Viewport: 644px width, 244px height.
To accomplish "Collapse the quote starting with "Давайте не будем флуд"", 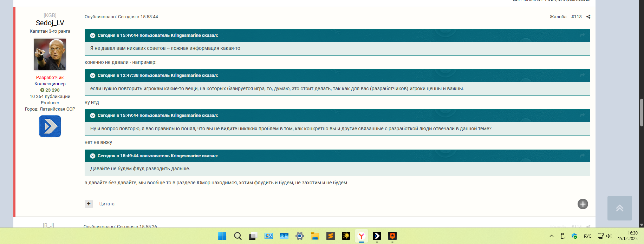I will tap(93, 156).
